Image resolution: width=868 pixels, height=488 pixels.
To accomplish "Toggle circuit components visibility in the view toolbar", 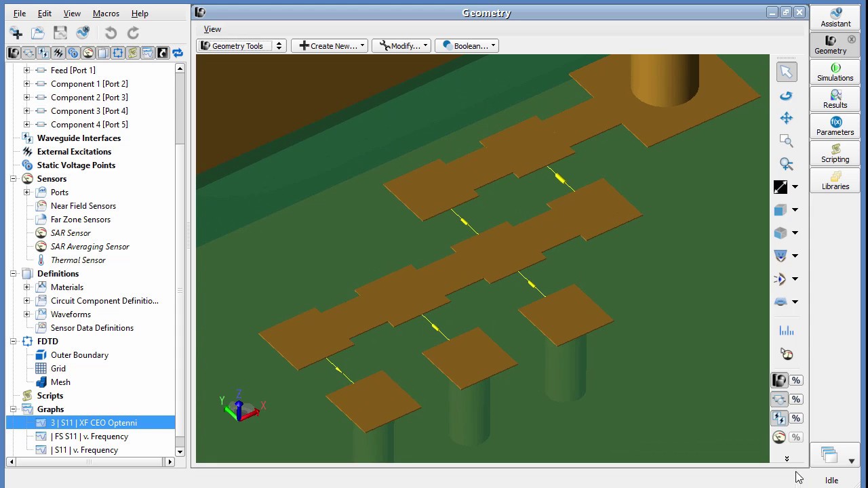I will 779,399.
